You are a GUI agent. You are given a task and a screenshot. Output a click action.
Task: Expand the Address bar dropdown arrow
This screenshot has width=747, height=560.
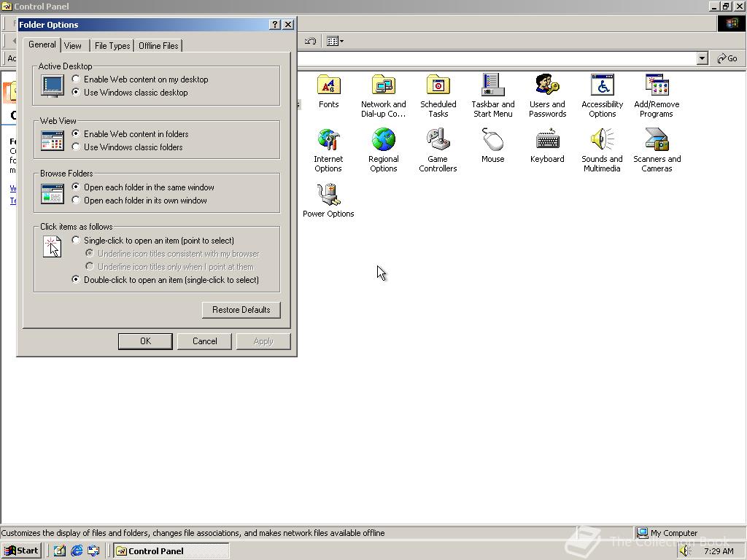(x=702, y=58)
